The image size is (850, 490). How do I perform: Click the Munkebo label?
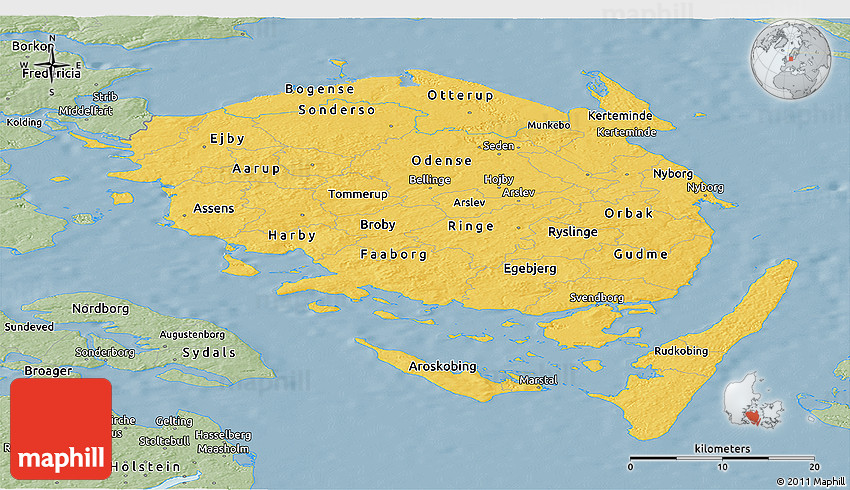coord(549,126)
